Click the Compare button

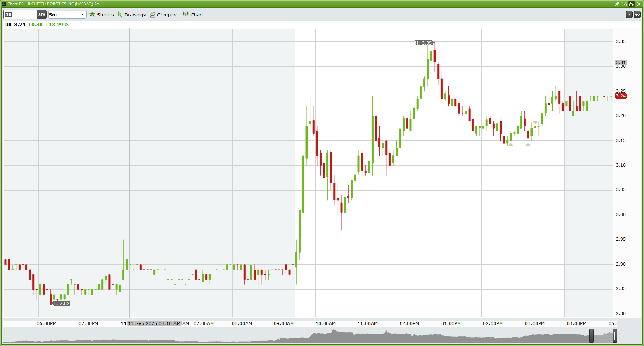tap(167, 15)
